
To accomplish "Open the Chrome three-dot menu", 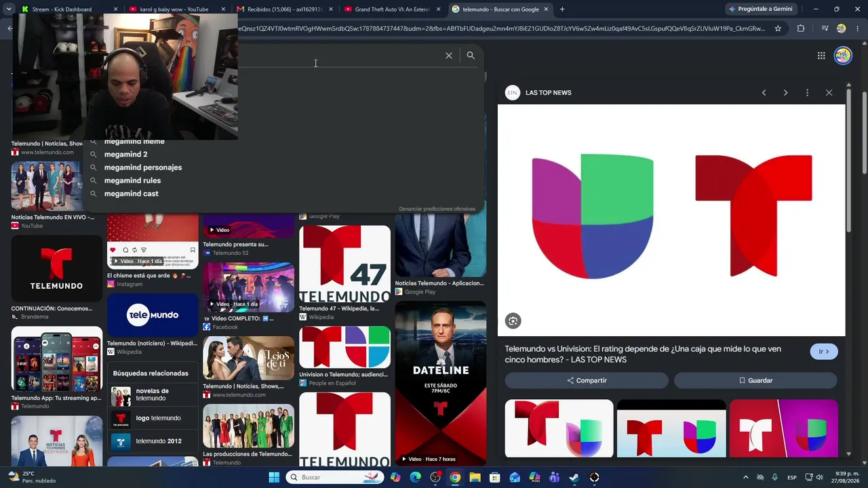I will (x=856, y=28).
